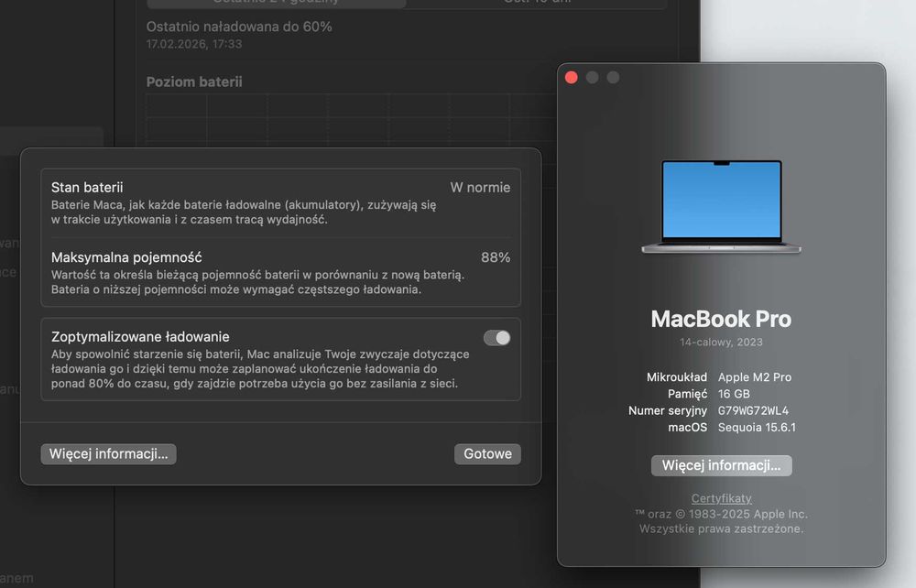Click the W normie battery status
Viewport: 916px width, 588px height.
[x=480, y=188]
